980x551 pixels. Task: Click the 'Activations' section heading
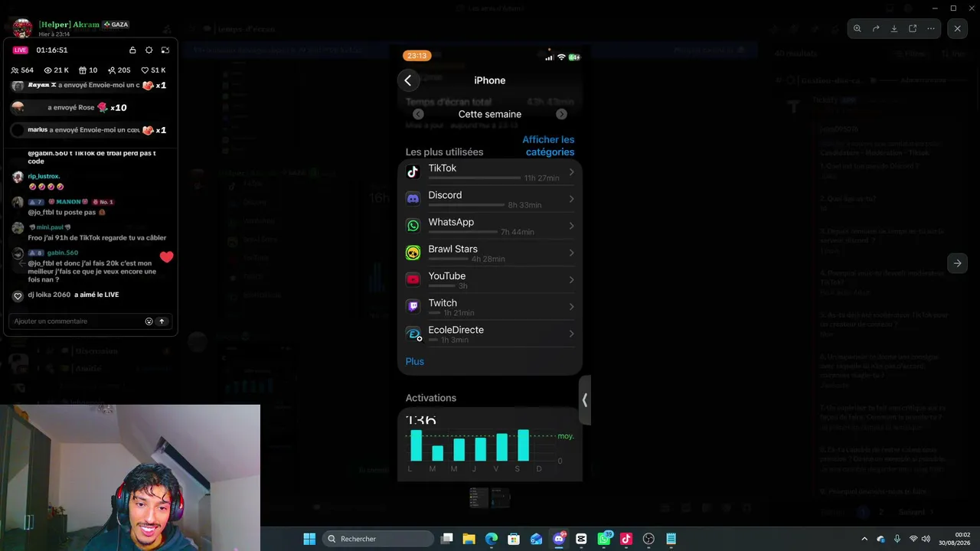coord(431,398)
